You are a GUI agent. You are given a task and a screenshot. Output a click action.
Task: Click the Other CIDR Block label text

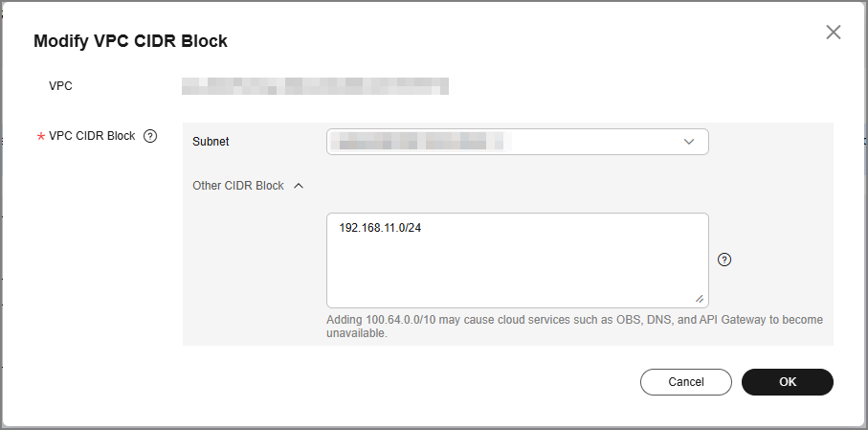pyautogui.click(x=238, y=186)
